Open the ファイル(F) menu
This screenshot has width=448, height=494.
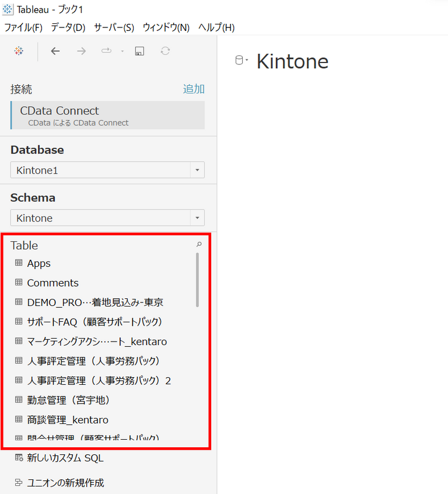coord(23,27)
